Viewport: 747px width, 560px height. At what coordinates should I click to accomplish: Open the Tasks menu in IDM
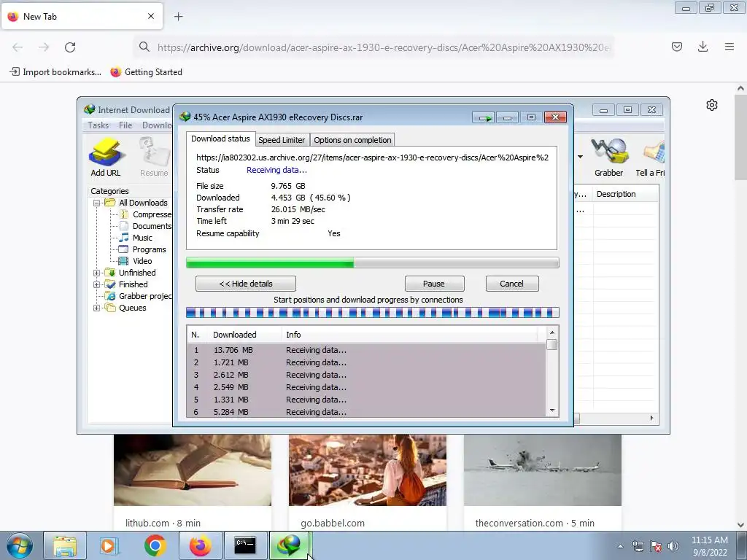point(98,125)
